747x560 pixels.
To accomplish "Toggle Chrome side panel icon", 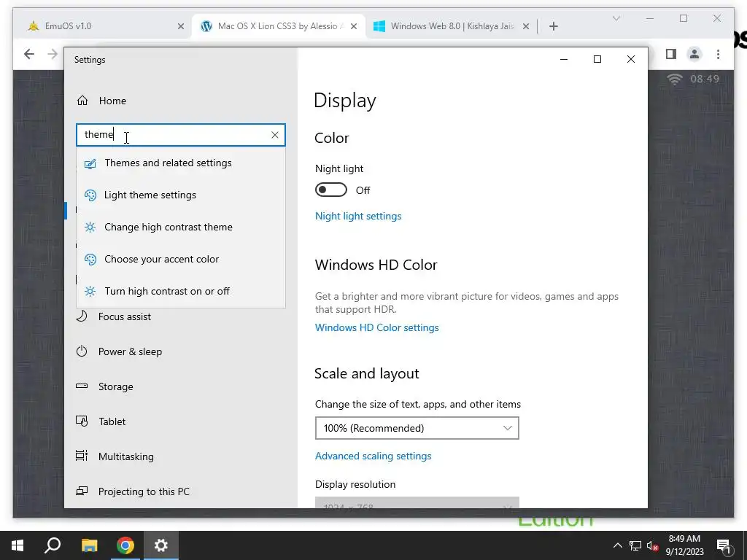I will tap(671, 54).
